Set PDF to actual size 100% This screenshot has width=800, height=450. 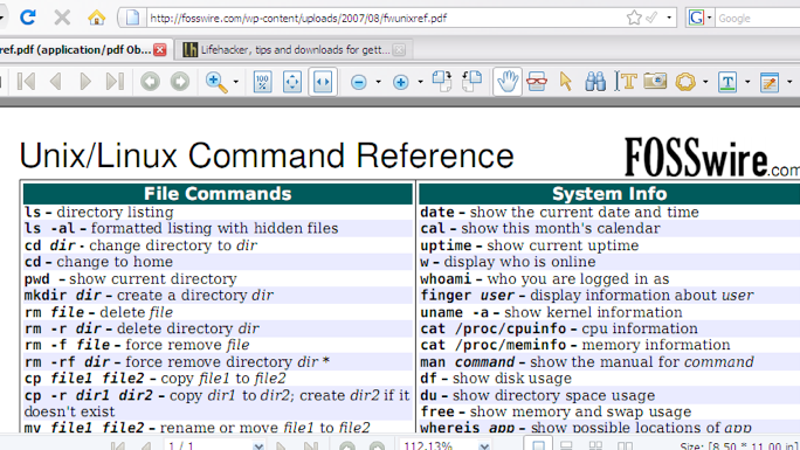pyautogui.click(x=262, y=82)
